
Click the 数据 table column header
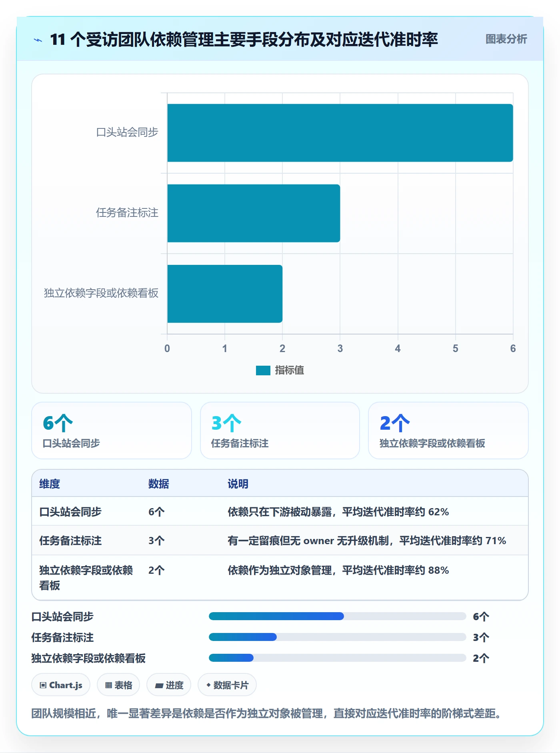(159, 484)
